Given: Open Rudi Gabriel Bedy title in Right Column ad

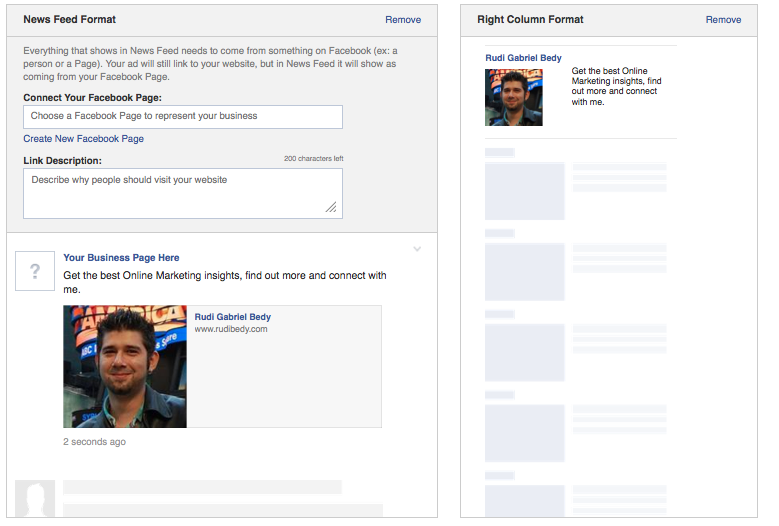Looking at the screenshot, I should (523, 58).
